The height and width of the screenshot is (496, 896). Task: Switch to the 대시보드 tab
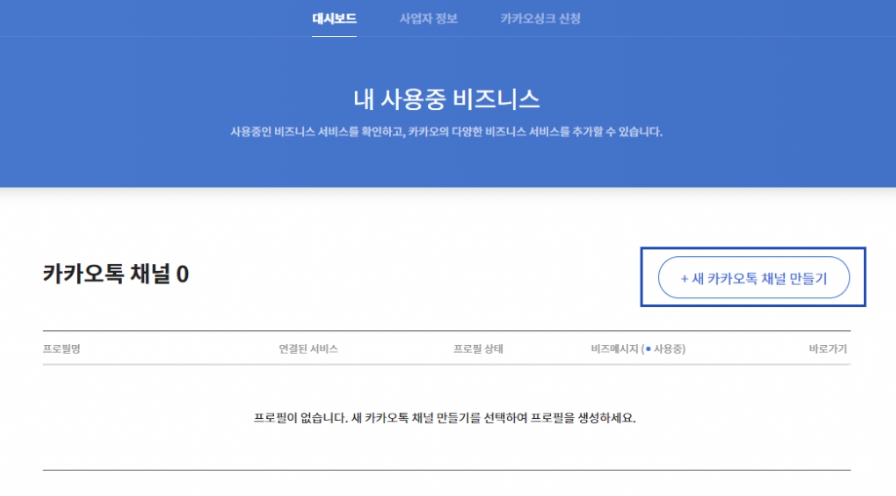point(334,19)
